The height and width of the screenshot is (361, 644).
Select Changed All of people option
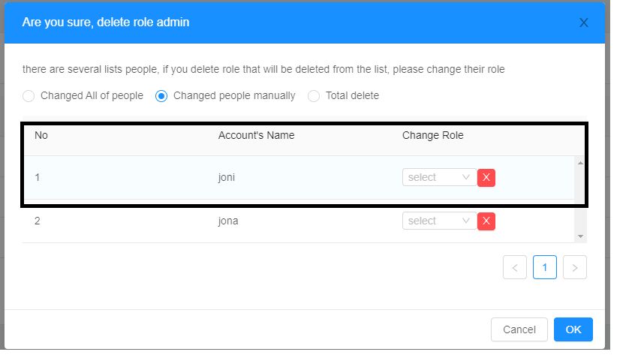[29, 96]
